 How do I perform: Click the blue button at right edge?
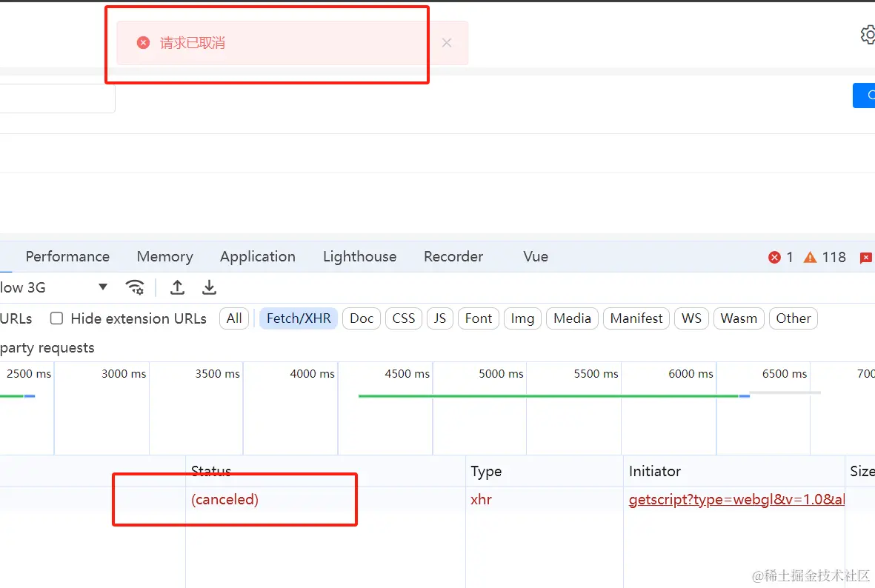(x=864, y=96)
